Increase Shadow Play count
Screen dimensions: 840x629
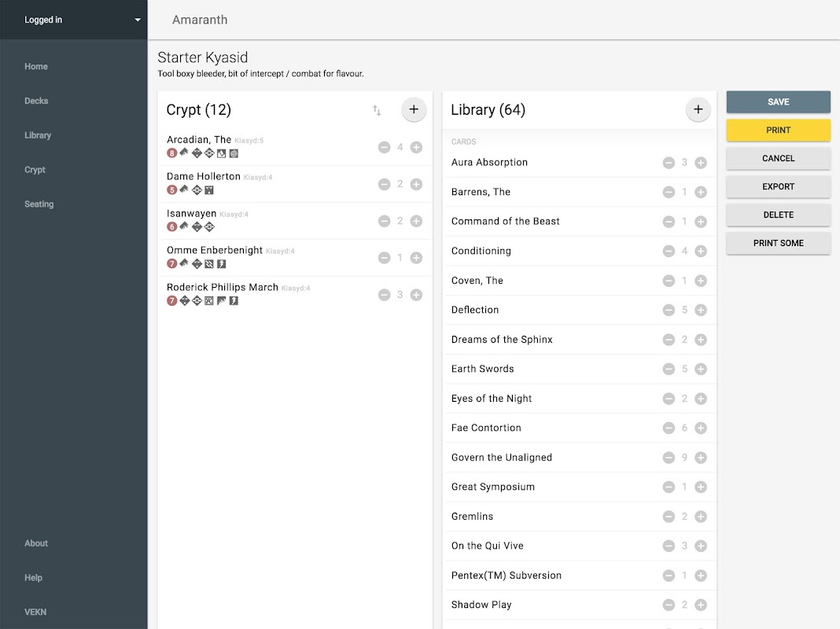pyautogui.click(x=701, y=605)
